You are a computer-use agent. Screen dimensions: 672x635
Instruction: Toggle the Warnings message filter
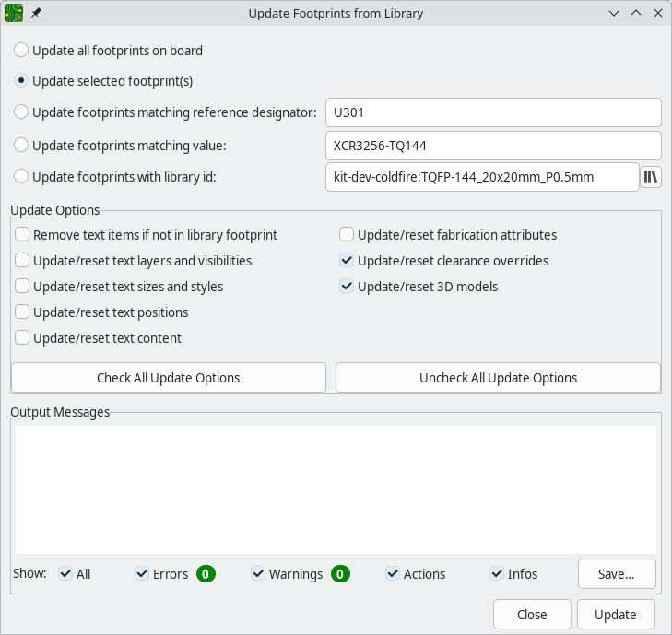point(258,574)
